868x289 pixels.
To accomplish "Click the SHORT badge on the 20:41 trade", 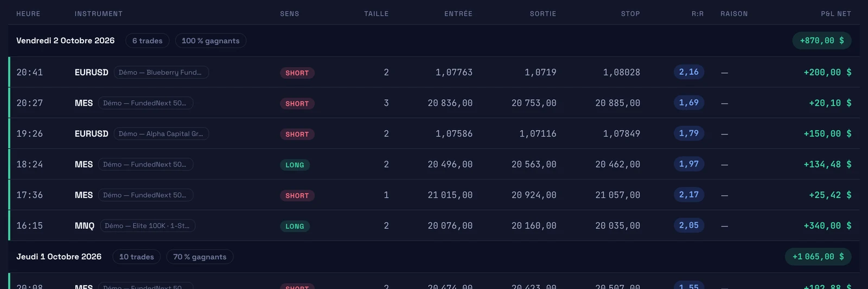I will (x=297, y=73).
